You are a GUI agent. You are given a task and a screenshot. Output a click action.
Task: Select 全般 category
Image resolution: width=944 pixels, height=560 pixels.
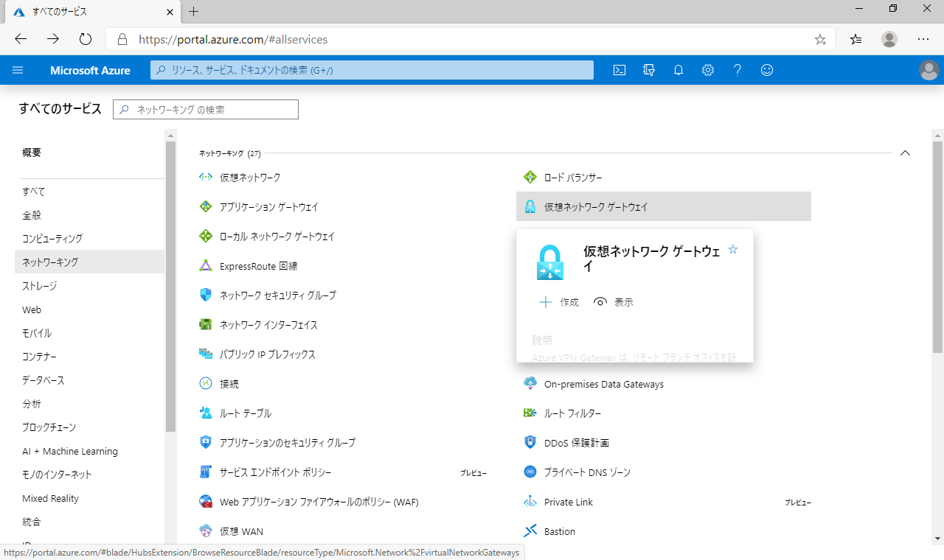pos(32,215)
